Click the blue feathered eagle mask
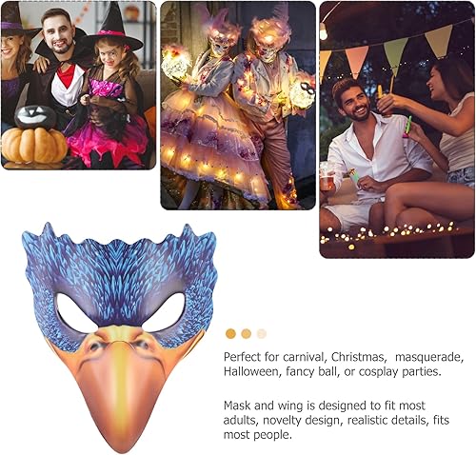 [119, 338]
